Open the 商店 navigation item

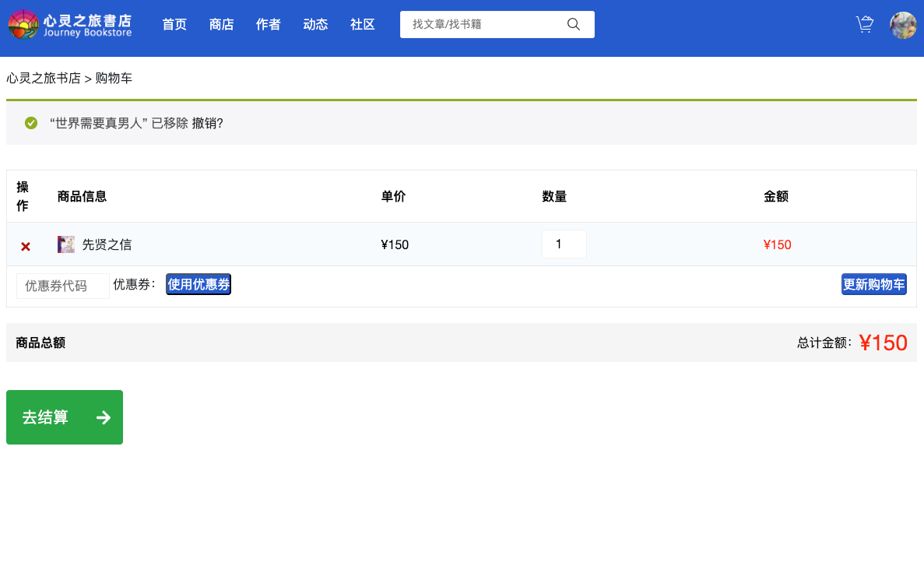click(221, 25)
